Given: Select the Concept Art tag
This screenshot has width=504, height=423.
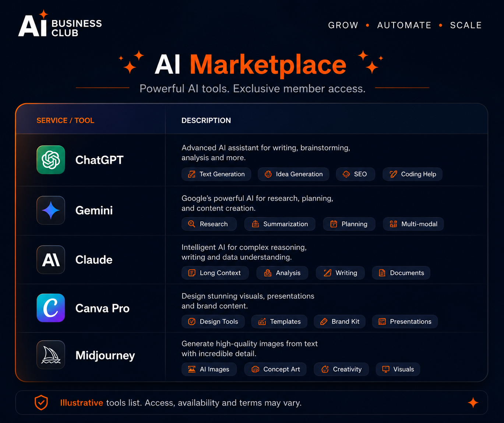Looking at the screenshot, I should (x=276, y=369).
